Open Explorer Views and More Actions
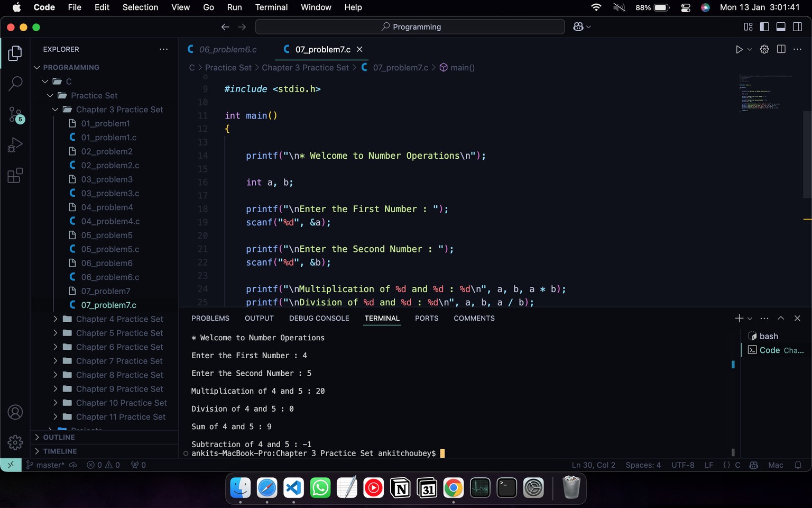 point(164,49)
